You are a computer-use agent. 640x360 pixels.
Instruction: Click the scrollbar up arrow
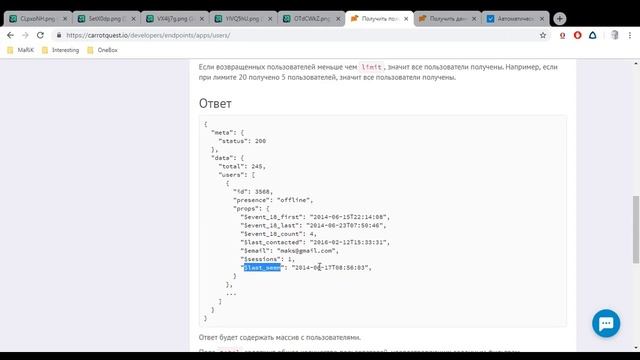[x=636, y=63]
